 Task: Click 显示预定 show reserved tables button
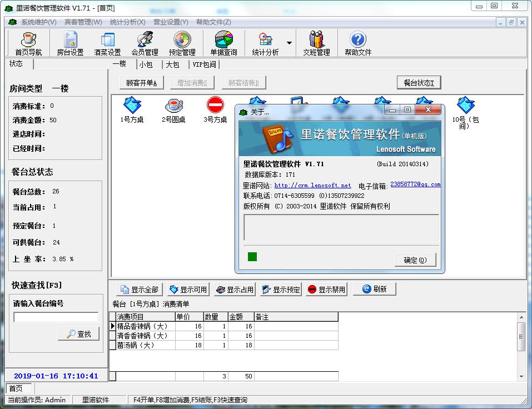point(281,290)
